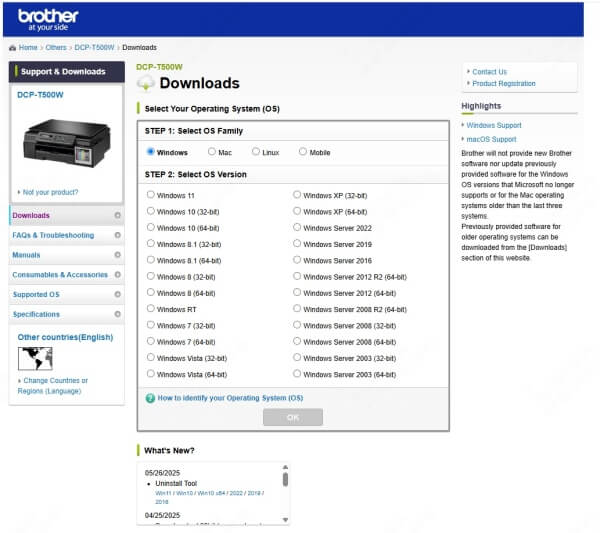
Task: Click the world map thumbnail
Action: tap(35, 359)
